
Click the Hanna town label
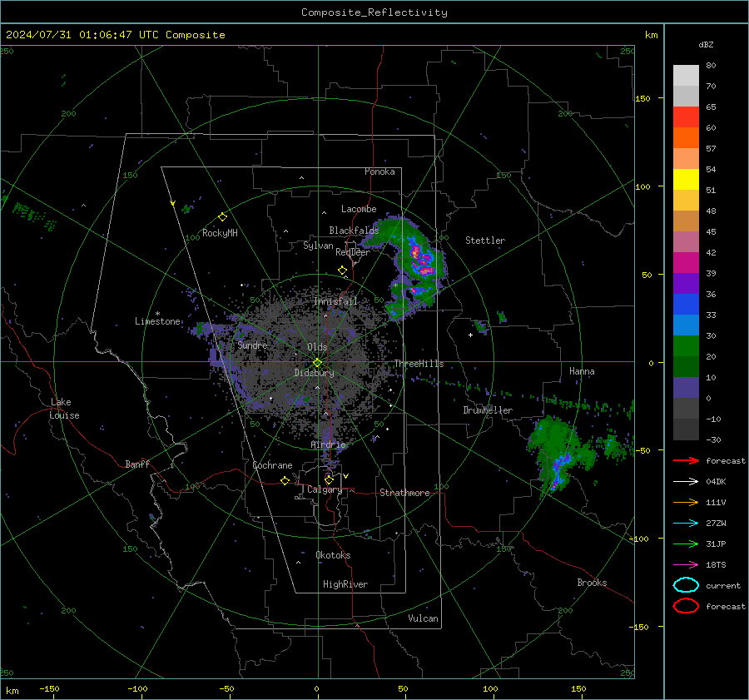pos(582,371)
